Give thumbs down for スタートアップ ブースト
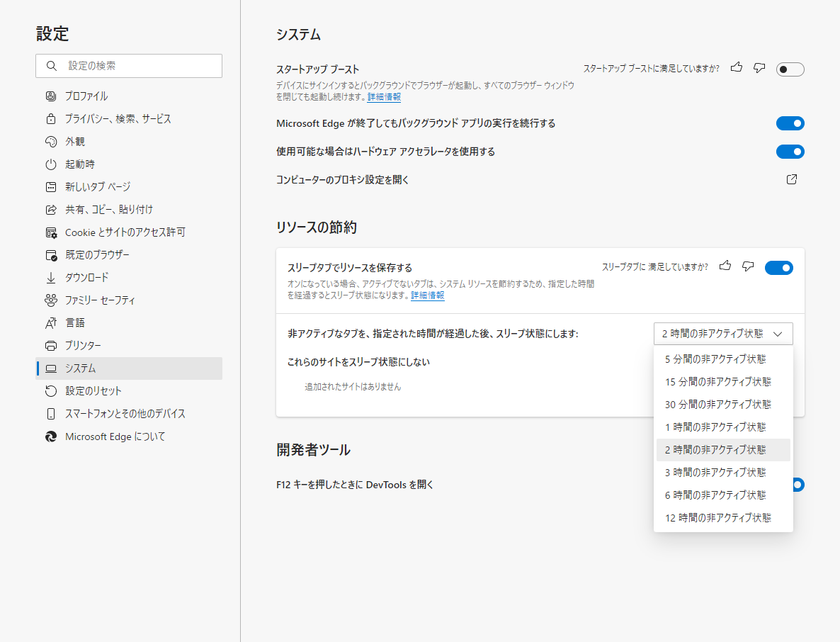Screen dimensions: 840x642 [x=759, y=67]
